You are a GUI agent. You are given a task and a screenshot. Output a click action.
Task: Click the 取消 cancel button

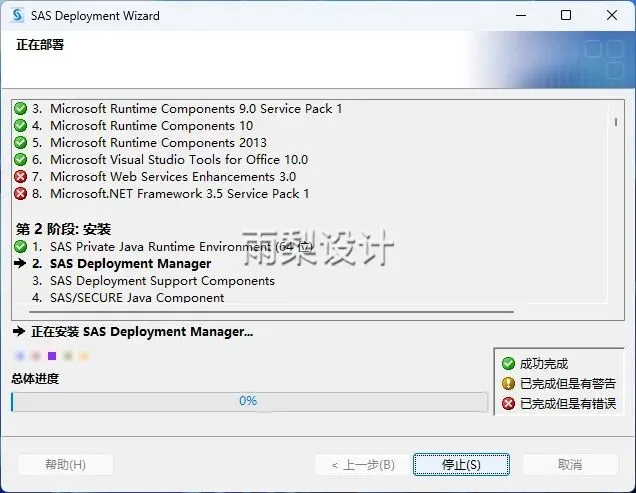(x=570, y=464)
